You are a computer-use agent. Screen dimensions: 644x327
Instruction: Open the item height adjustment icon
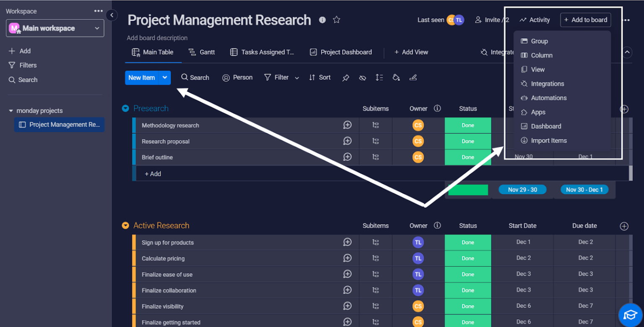(x=379, y=77)
